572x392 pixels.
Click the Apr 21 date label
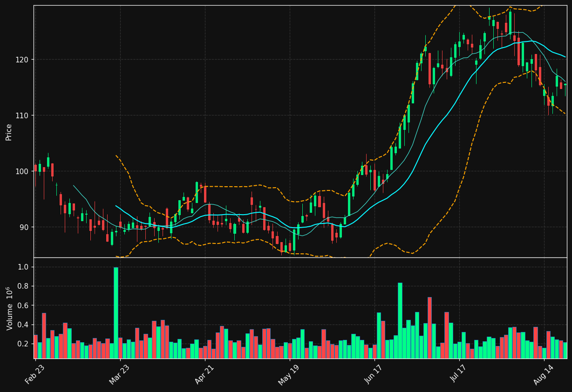[x=204, y=375]
